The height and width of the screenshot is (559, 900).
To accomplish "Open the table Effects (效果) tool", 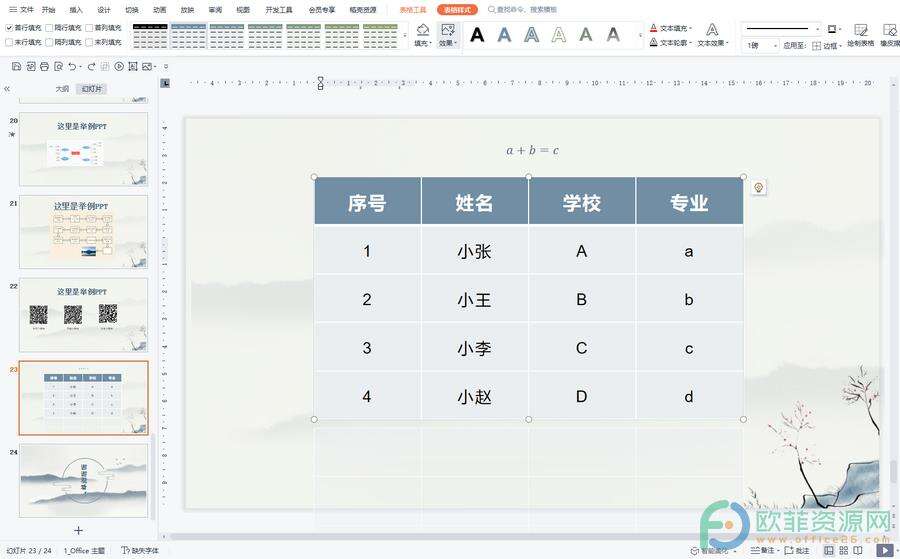I will pos(447,35).
